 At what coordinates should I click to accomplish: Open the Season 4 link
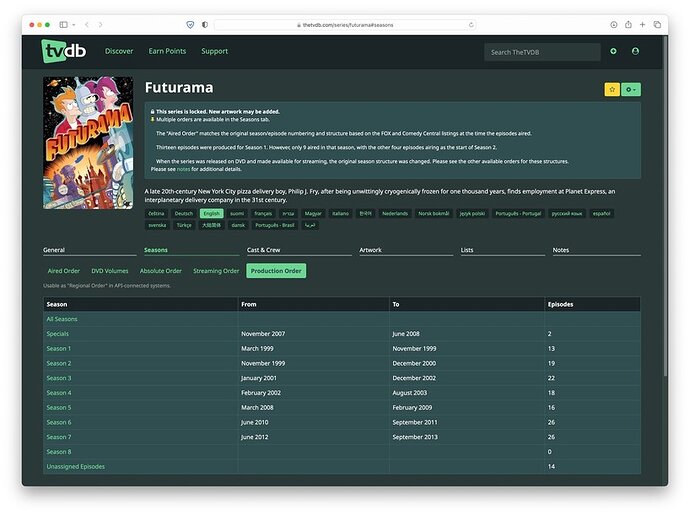click(59, 393)
